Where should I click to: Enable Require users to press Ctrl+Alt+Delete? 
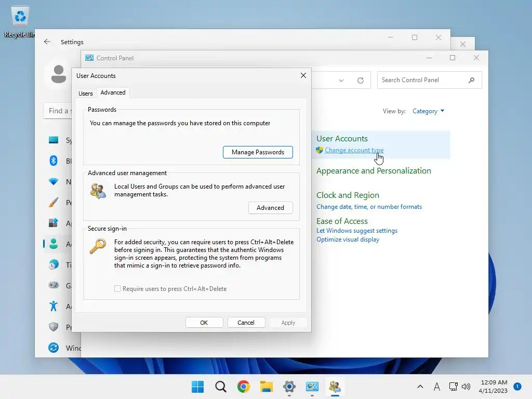click(x=118, y=289)
